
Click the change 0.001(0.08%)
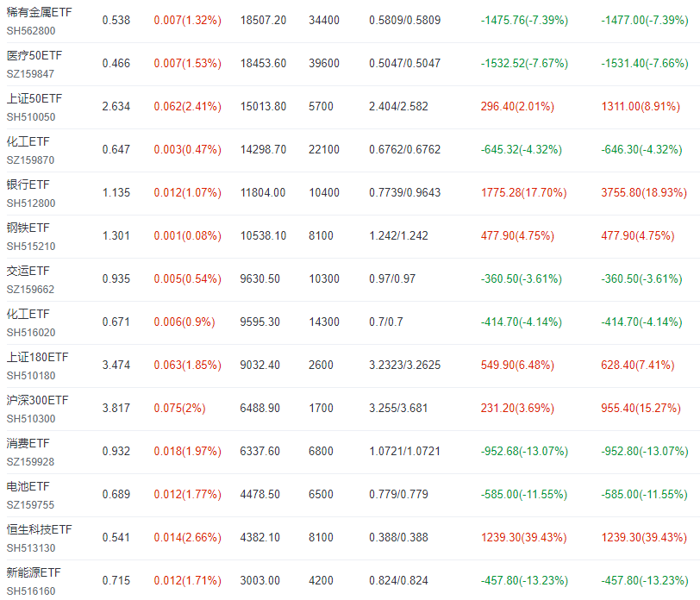pos(188,235)
